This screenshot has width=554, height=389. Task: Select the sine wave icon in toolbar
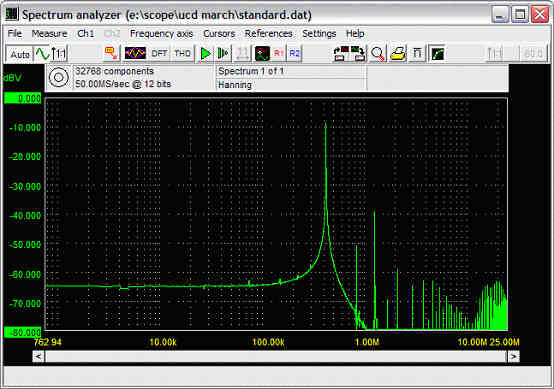pyautogui.click(x=42, y=54)
